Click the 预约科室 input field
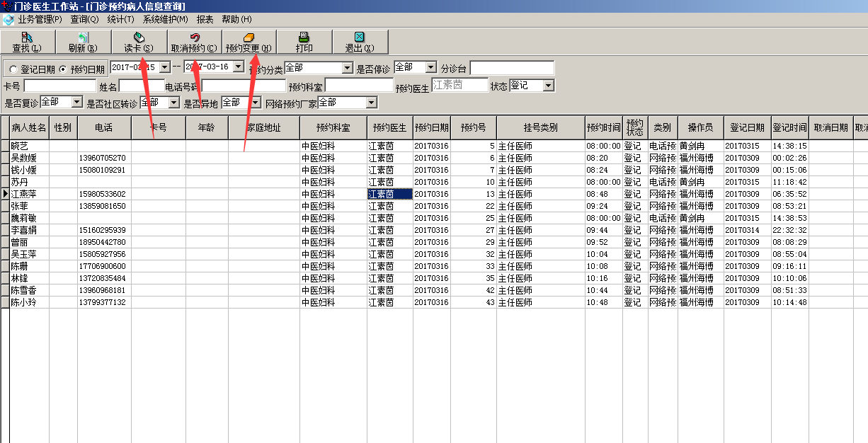This screenshot has width=868, height=443. tap(359, 85)
